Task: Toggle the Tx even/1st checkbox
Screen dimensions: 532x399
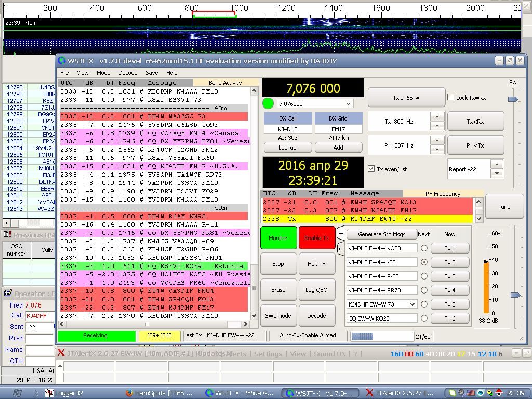Action: point(371,169)
